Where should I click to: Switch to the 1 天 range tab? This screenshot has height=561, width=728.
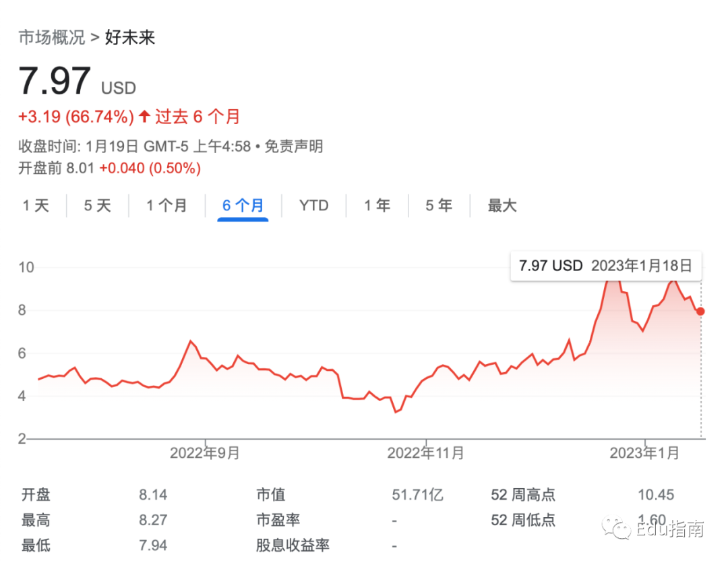pos(36,206)
